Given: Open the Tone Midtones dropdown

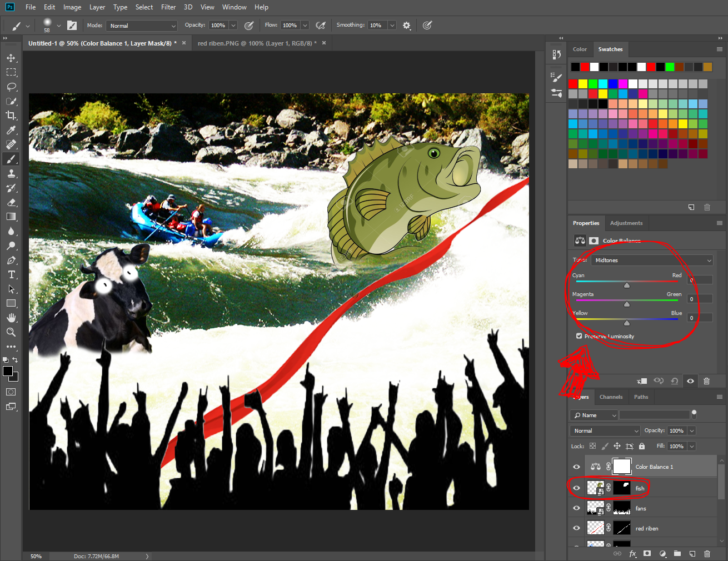Looking at the screenshot, I should (652, 260).
